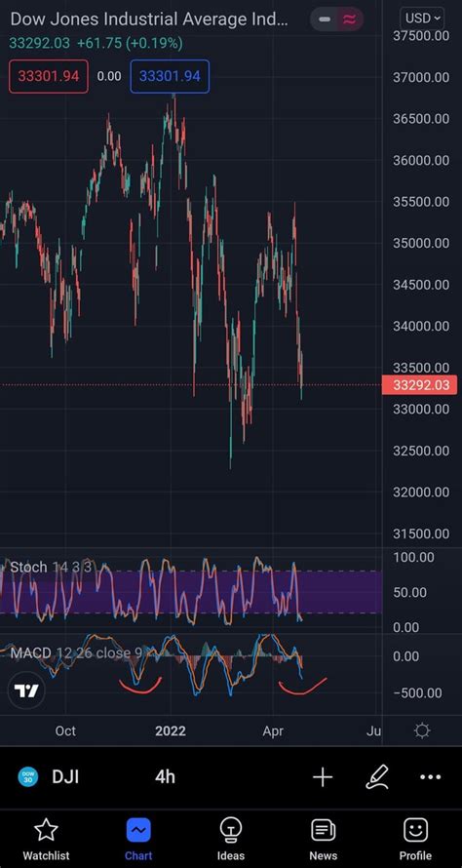The height and width of the screenshot is (868, 462).
Task: Tap the 32000.00 price axis label
Action: click(420, 493)
